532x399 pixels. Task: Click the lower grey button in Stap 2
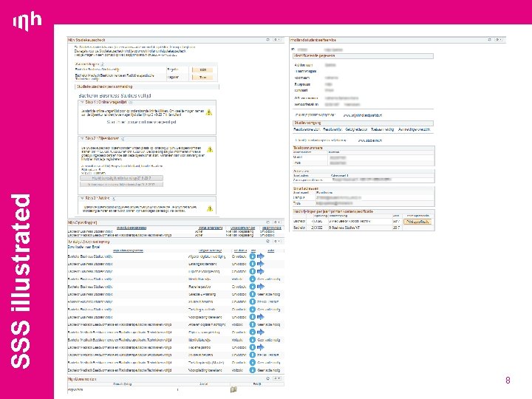[121, 185]
